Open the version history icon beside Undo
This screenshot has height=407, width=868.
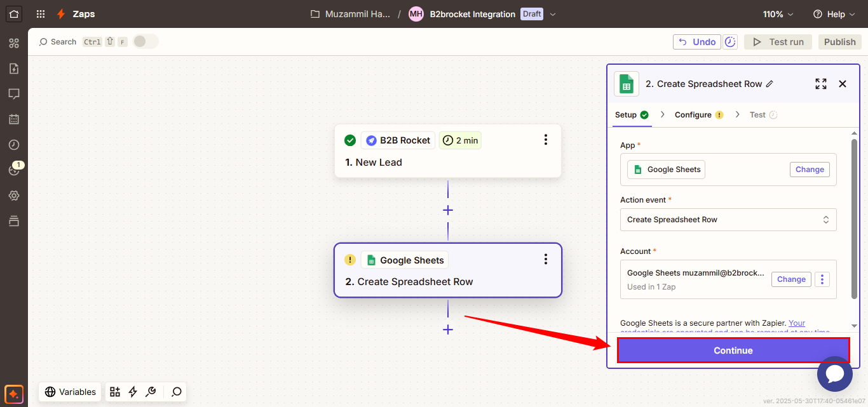(x=731, y=42)
